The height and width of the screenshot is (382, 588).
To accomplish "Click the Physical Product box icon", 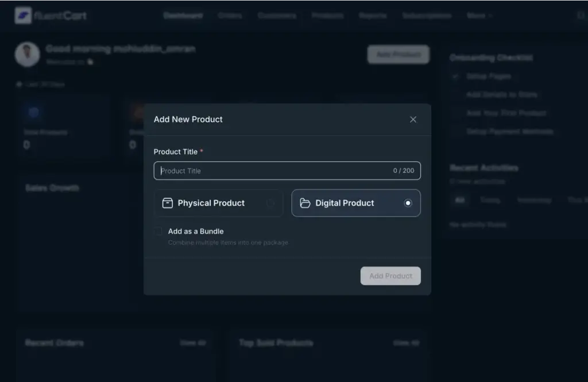I will (168, 203).
